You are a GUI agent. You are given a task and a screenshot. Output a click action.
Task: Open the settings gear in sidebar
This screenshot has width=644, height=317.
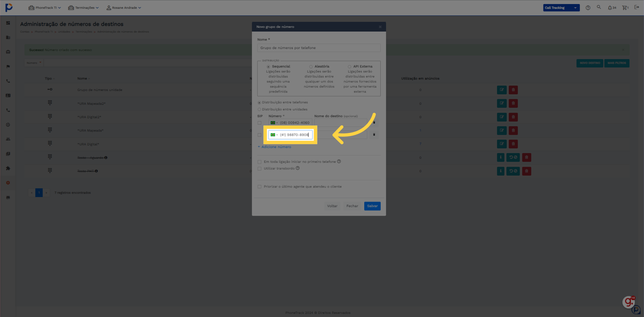point(8,183)
